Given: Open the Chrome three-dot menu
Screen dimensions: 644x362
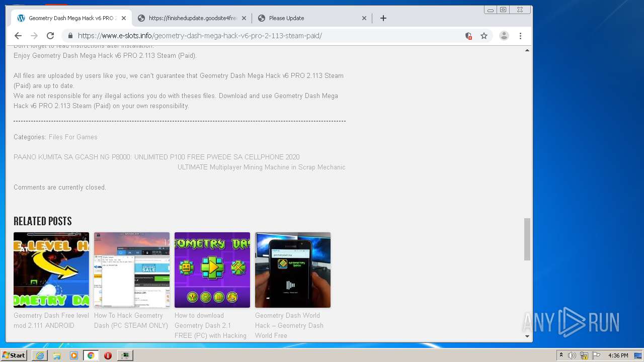Looking at the screenshot, I should pyautogui.click(x=520, y=36).
